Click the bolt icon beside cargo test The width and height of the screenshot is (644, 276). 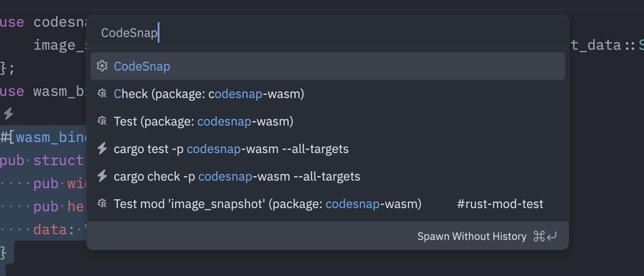[x=102, y=149]
